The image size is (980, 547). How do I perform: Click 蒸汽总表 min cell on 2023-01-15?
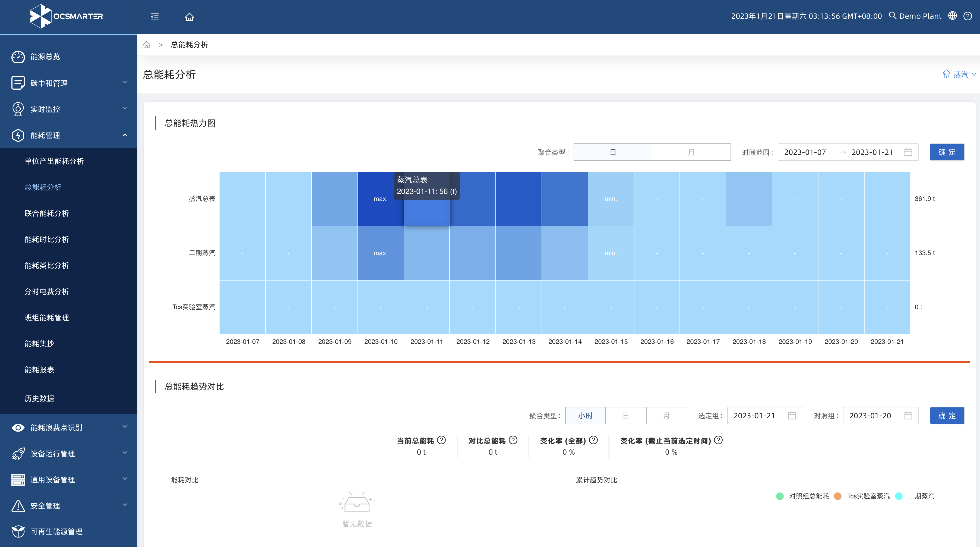[x=611, y=199]
